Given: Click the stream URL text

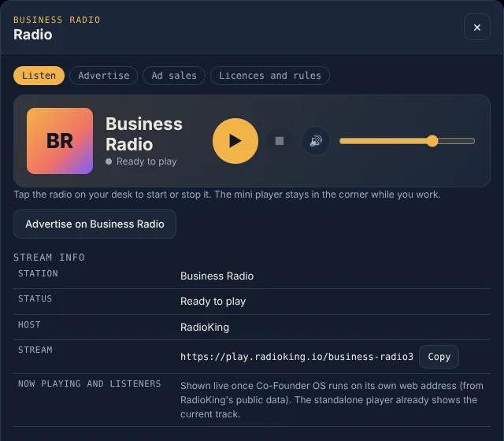Looking at the screenshot, I should 297,357.
